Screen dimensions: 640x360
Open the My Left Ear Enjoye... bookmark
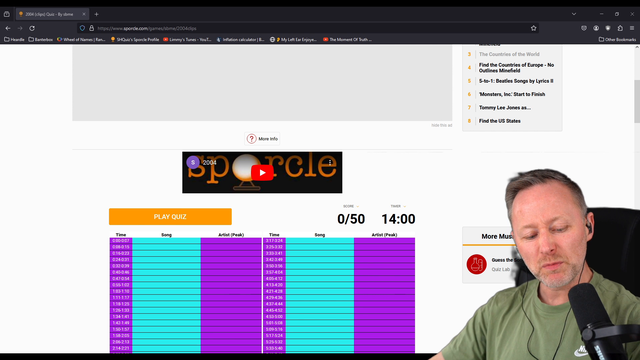(293, 40)
